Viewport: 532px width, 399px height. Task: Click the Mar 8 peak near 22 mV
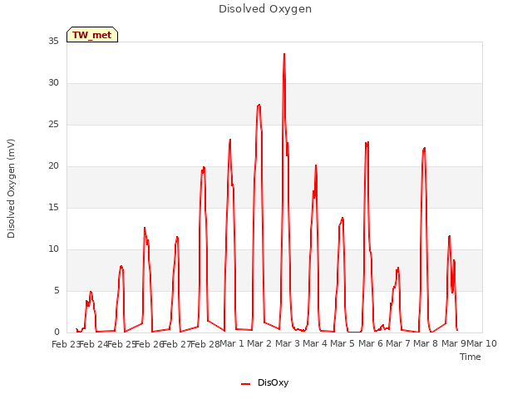coord(425,148)
